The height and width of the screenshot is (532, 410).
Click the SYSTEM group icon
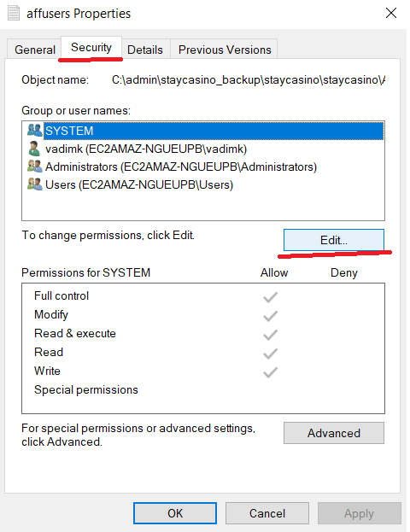coord(35,131)
